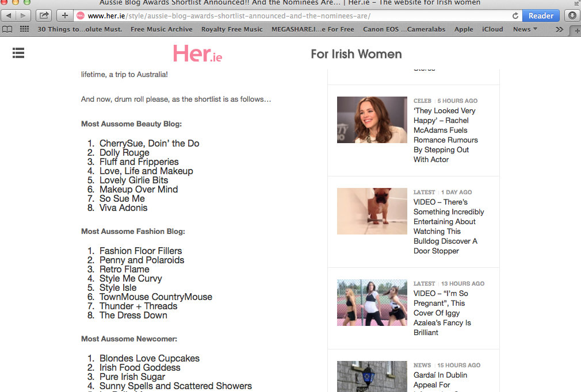Screen dimensions: 581x392
Task: Click the NEWS category label
Action: [x=422, y=365]
